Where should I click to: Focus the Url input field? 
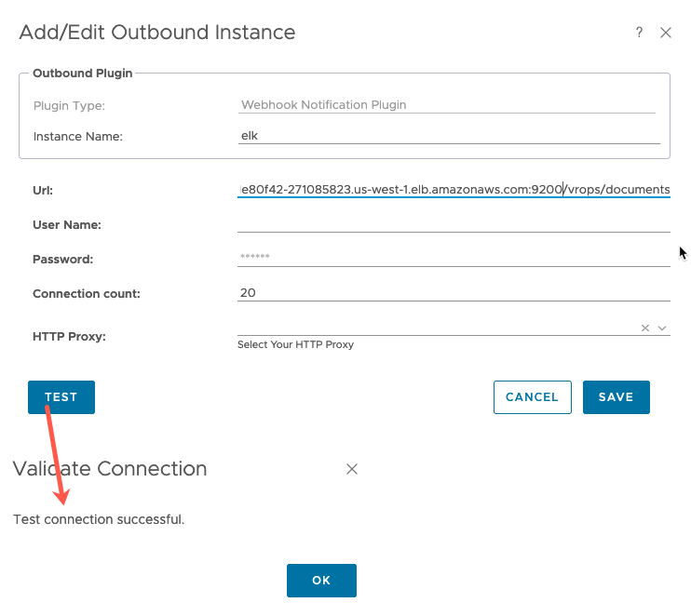(454, 189)
